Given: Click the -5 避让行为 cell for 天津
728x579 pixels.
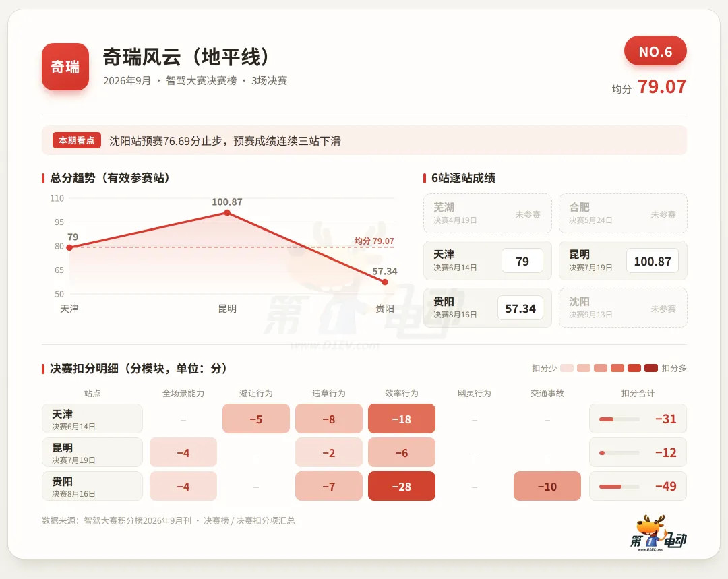Looking at the screenshot, I should tap(256, 419).
